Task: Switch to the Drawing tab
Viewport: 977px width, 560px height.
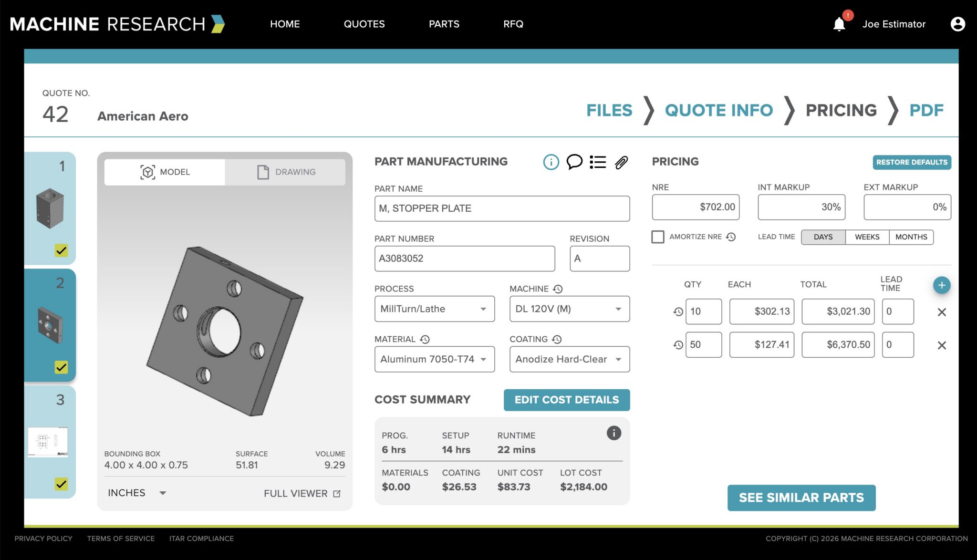Action: 285,172
